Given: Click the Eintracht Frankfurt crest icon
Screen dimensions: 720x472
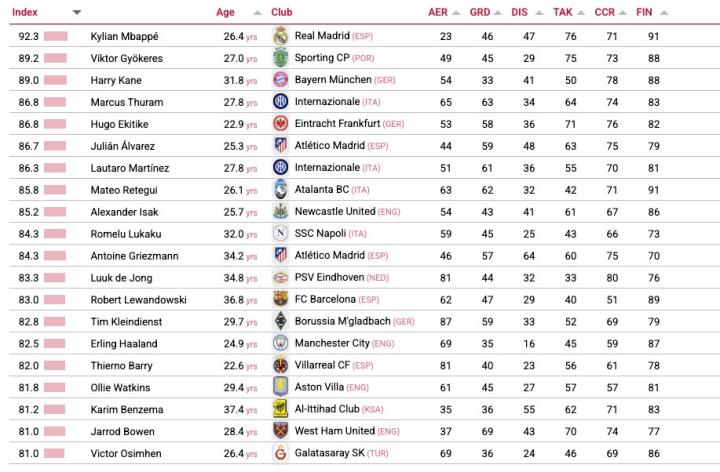Looking at the screenshot, I should coord(280,124).
